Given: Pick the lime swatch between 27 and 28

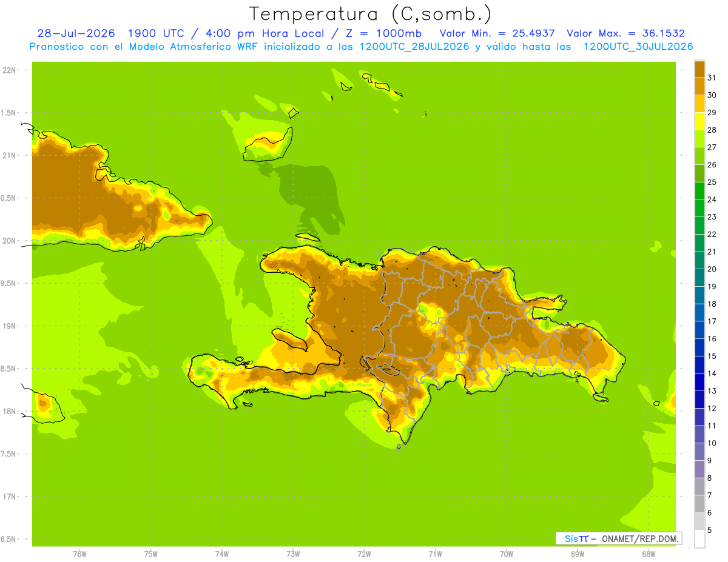Looking at the screenshot, I should (699, 139).
